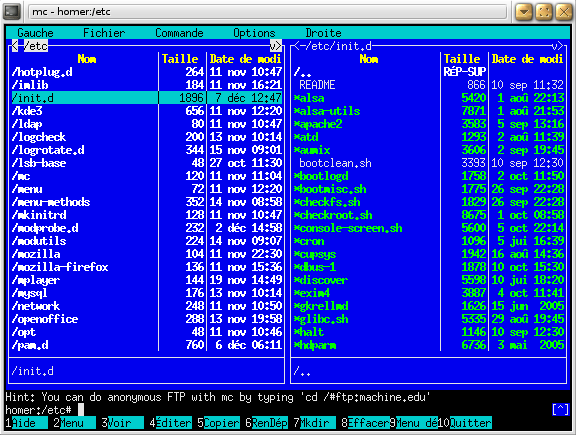Image resolution: width=576 pixels, height=435 pixels.
Task: Select the /hotplug.d directory
Action: 147,72
